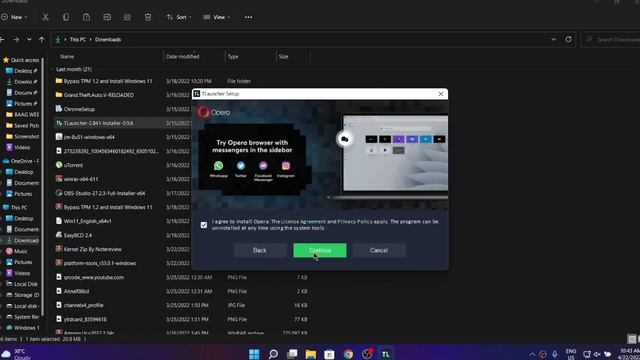The image size is (640, 360).
Task: Click the Search Downloads field
Action: [x=611, y=40]
